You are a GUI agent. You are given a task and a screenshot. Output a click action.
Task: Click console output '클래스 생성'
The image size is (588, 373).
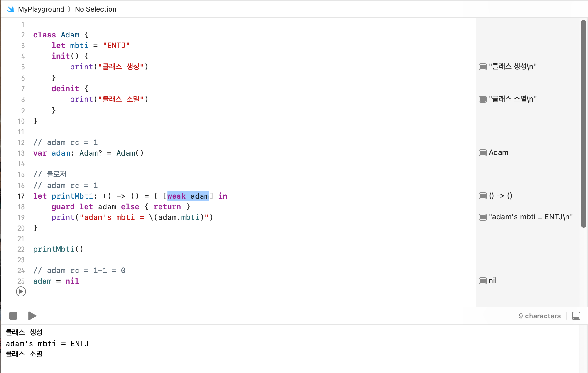tap(24, 332)
